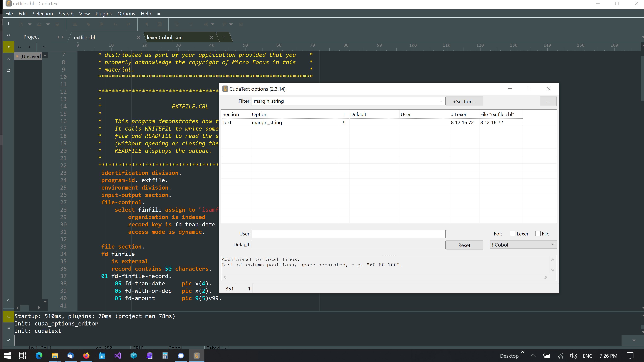Click the User value input field

(x=348, y=234)
